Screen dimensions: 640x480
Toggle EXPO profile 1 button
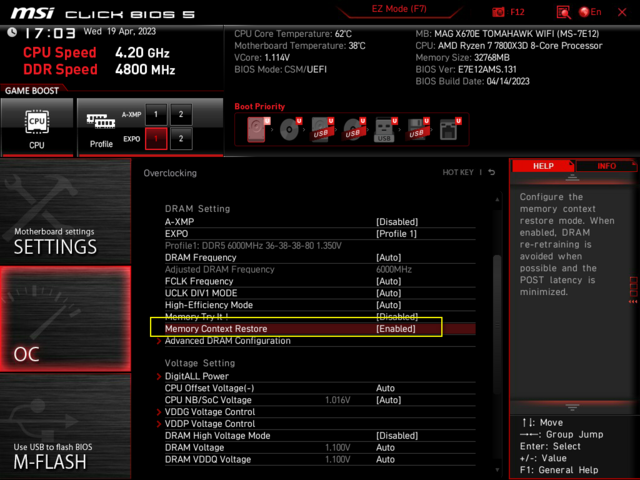[156, 138]
